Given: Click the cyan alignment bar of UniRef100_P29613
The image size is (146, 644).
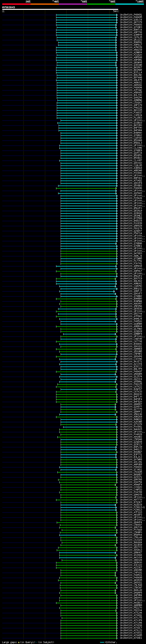Looking at the screenshot, I should pos(89,510).
